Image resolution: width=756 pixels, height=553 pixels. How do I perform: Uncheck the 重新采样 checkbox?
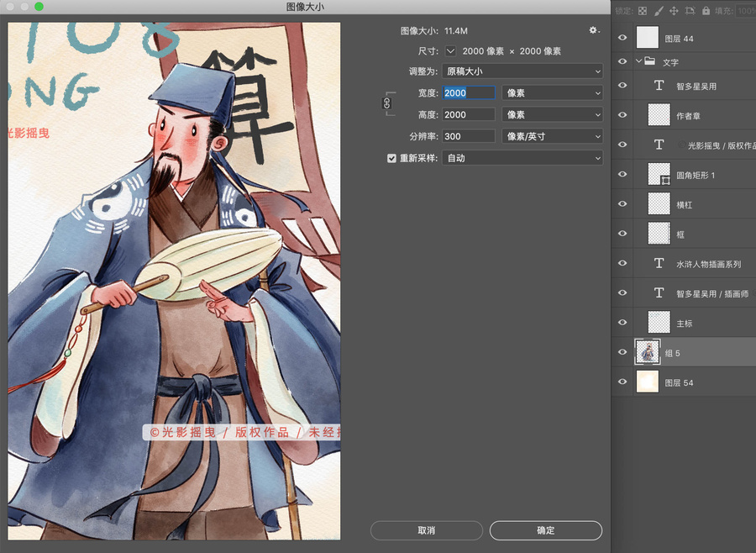click(391, 158)
